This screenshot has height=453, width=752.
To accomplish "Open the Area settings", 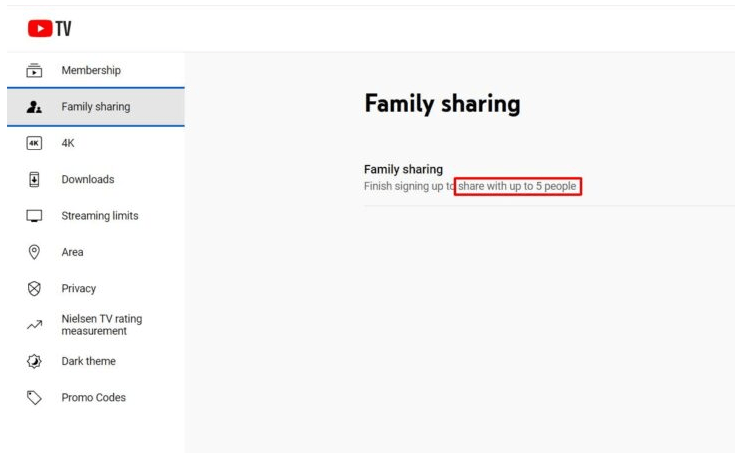I will (x=96, y=252).
